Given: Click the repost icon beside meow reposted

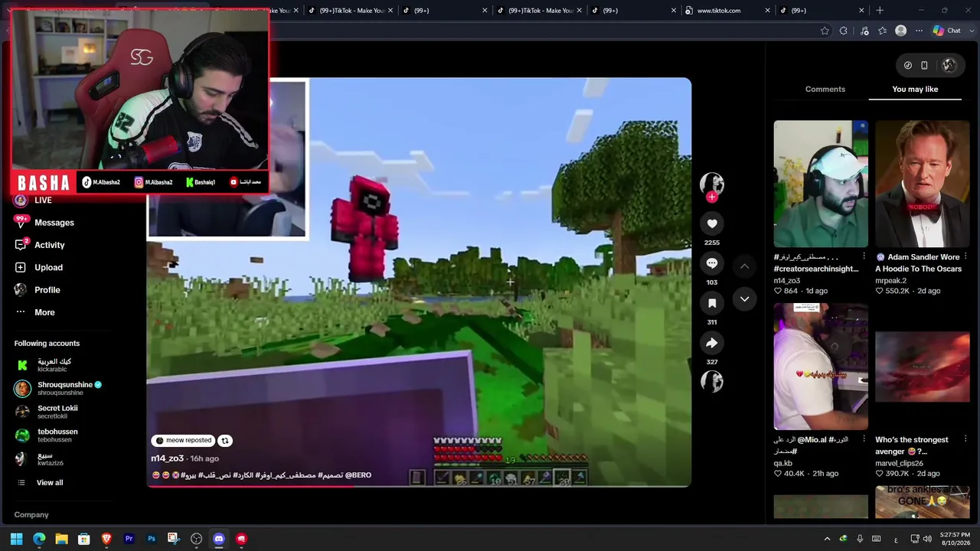Looking at the screenshot, I should pyautogui.click(x=225, y=441).
